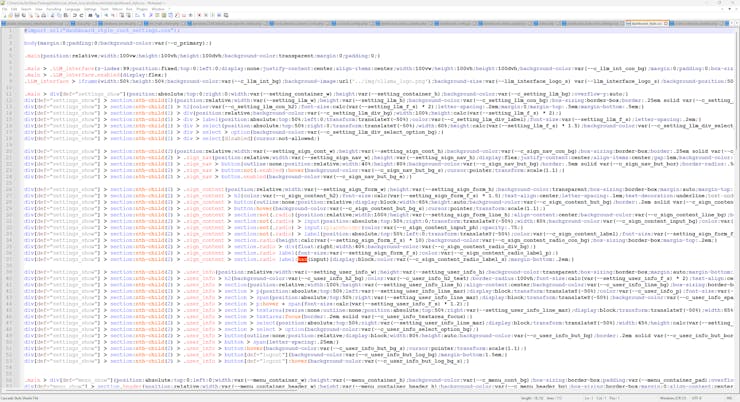The height and width of the screenshot is (402, 740).
Task: Open the File menu
Action: 5,9
